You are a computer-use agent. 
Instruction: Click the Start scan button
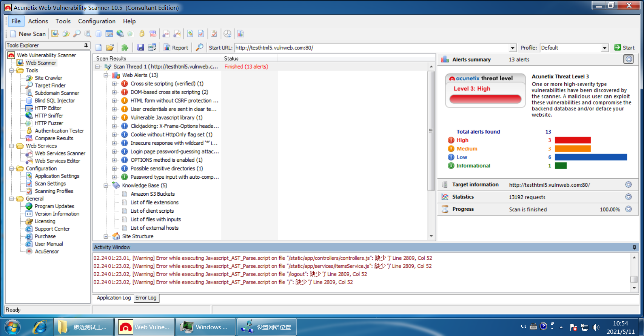click(x=624, y=48)
